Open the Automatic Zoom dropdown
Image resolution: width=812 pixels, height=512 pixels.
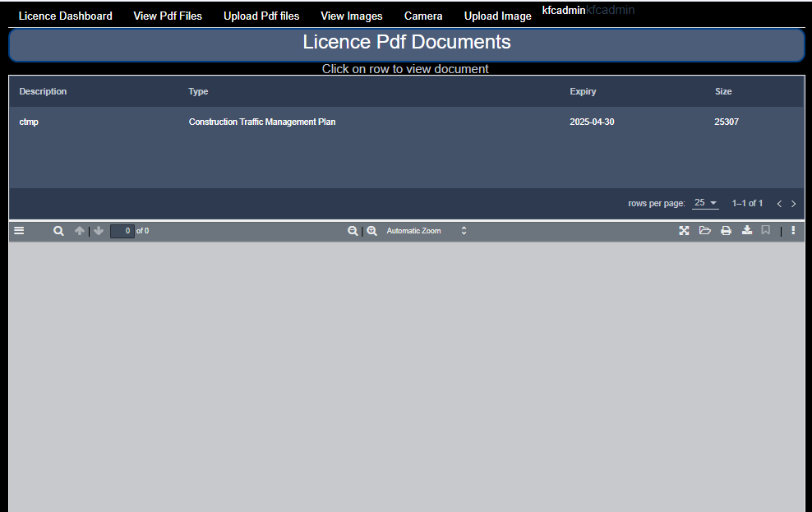pyautogui.click(x=420, y=231)
